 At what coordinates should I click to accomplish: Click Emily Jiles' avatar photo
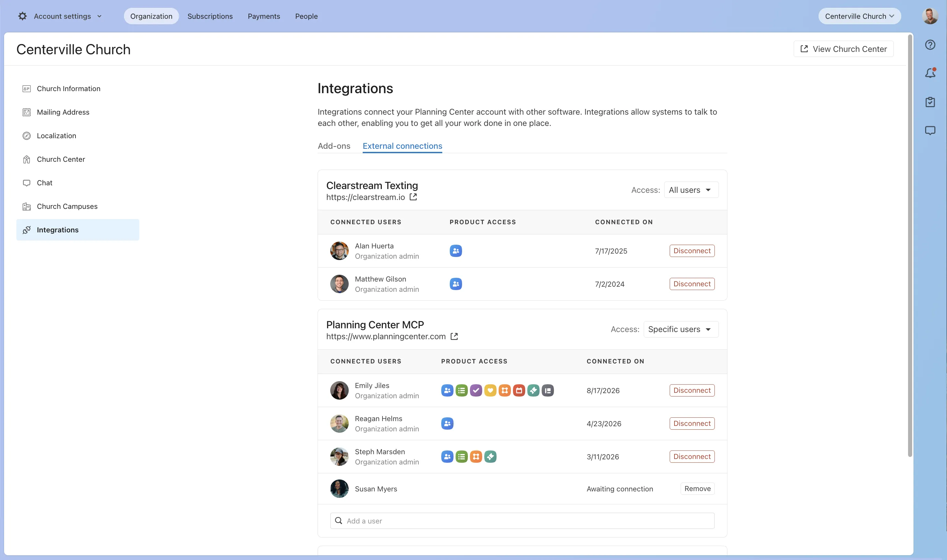coord(339,390)
